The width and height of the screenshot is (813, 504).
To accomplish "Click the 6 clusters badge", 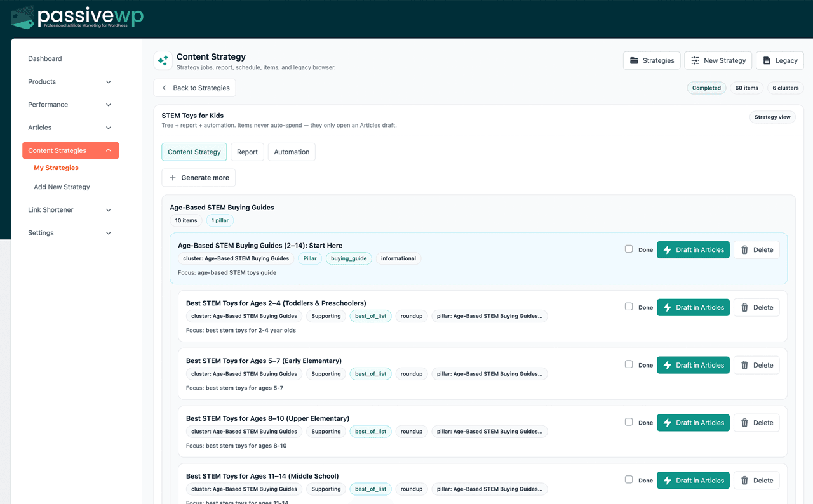I will point(785,88).
